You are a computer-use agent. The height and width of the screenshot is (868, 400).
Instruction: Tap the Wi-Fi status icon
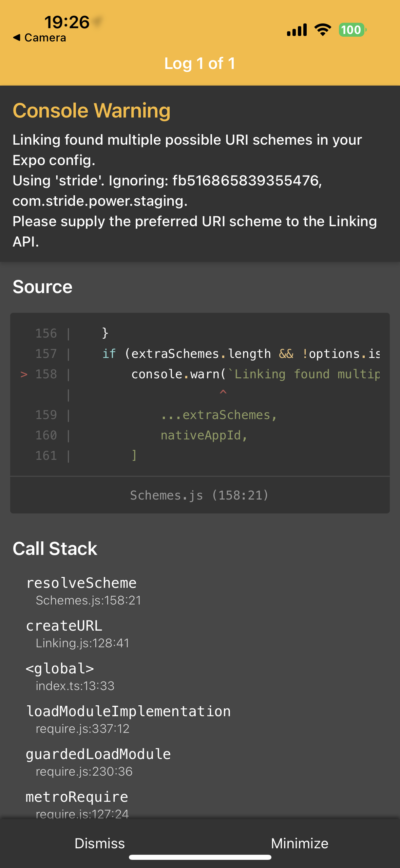[x=323, y=30]
